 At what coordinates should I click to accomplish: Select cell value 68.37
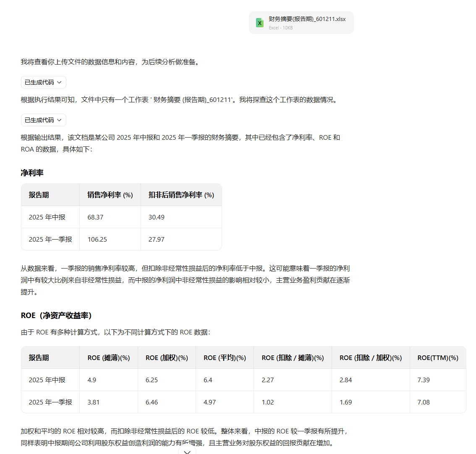click(95, 217)
